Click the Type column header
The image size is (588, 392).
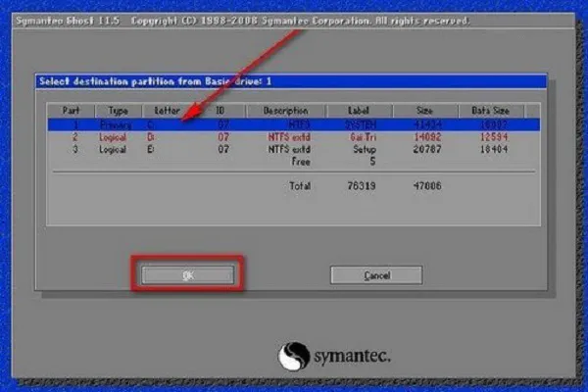click(x=118, y=111)
